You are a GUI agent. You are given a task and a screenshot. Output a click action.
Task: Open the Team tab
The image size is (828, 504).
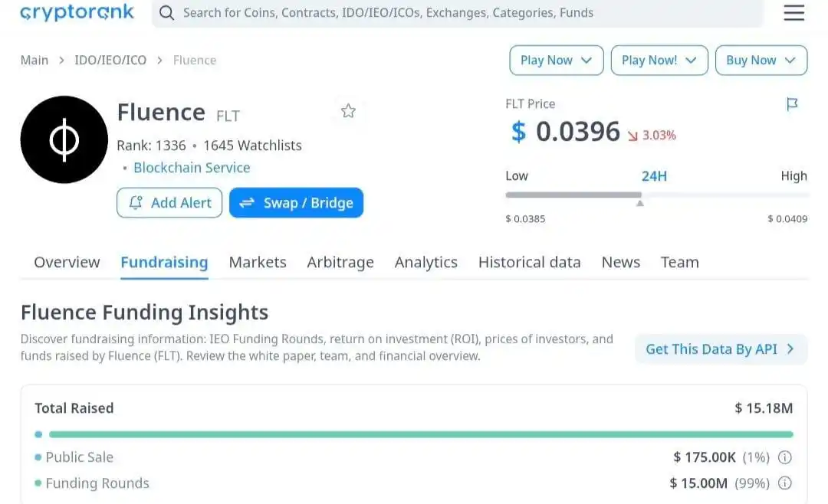[x=679, y=262]
